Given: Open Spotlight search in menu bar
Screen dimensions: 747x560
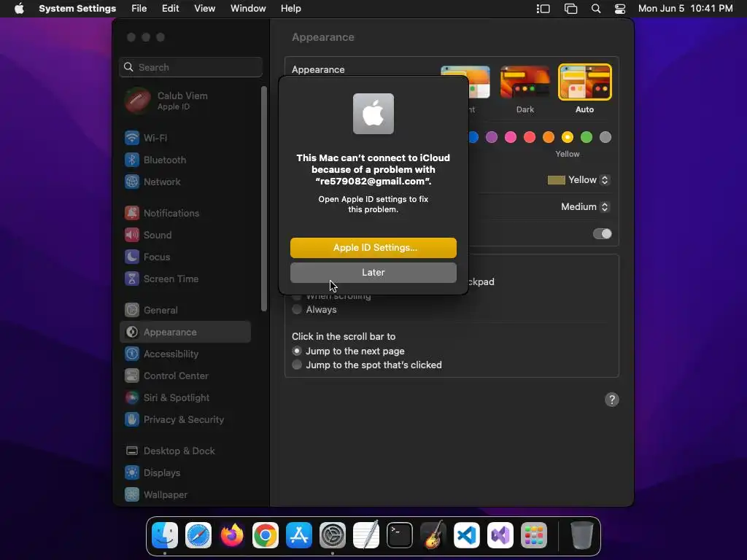Looking at the screenshot, I should pos(596,9).
